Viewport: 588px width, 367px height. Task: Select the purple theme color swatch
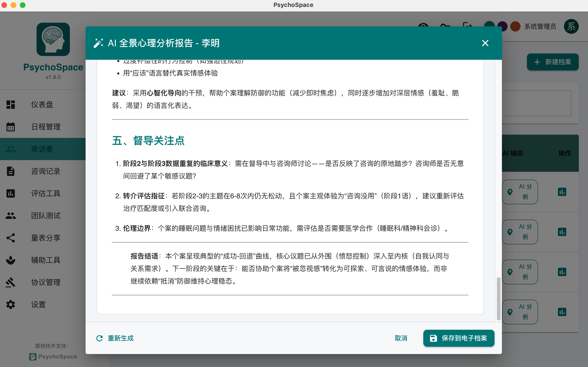(x=502, y=26)
